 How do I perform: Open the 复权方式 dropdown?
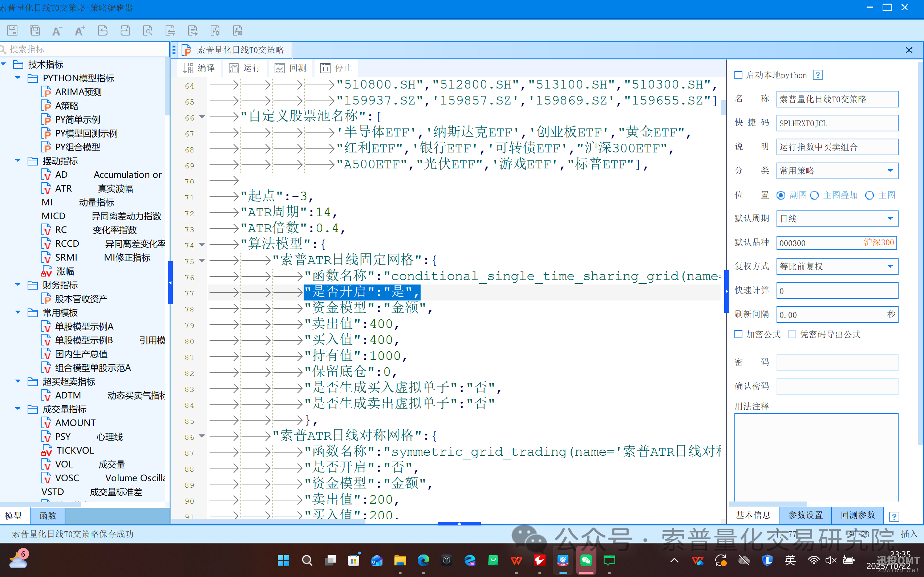coord(889,266)
